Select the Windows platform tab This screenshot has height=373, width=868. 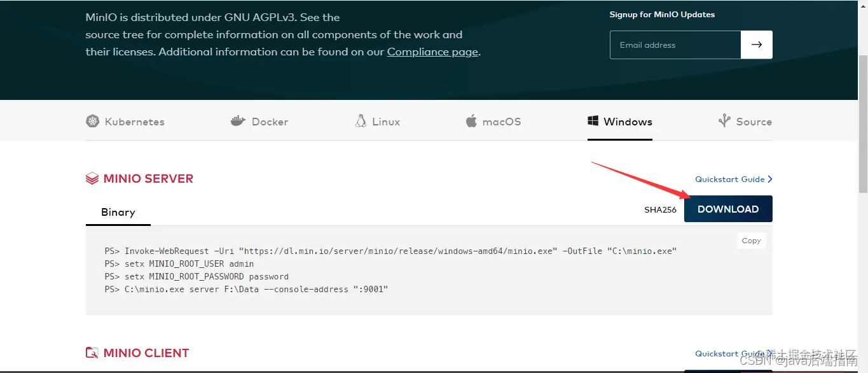point(620,122)
